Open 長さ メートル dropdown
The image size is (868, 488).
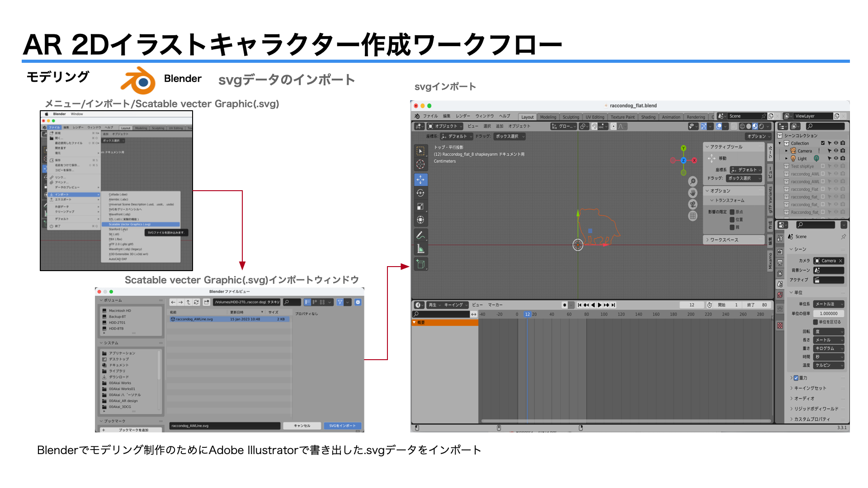point(829,340)
